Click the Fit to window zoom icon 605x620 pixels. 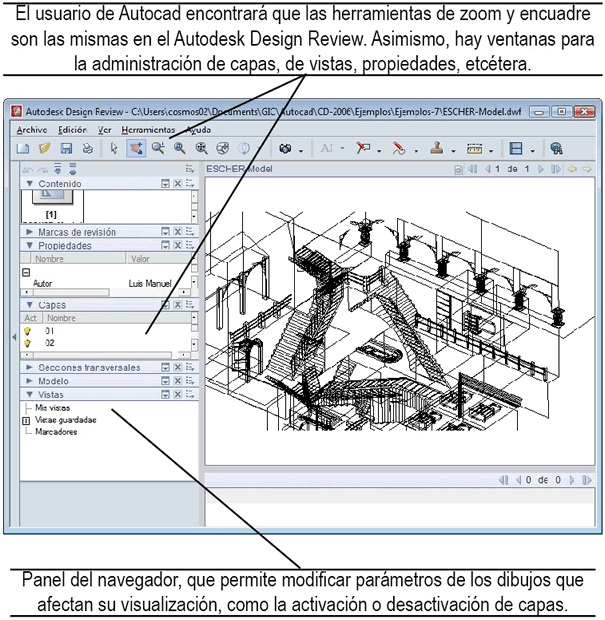(201, 149)
